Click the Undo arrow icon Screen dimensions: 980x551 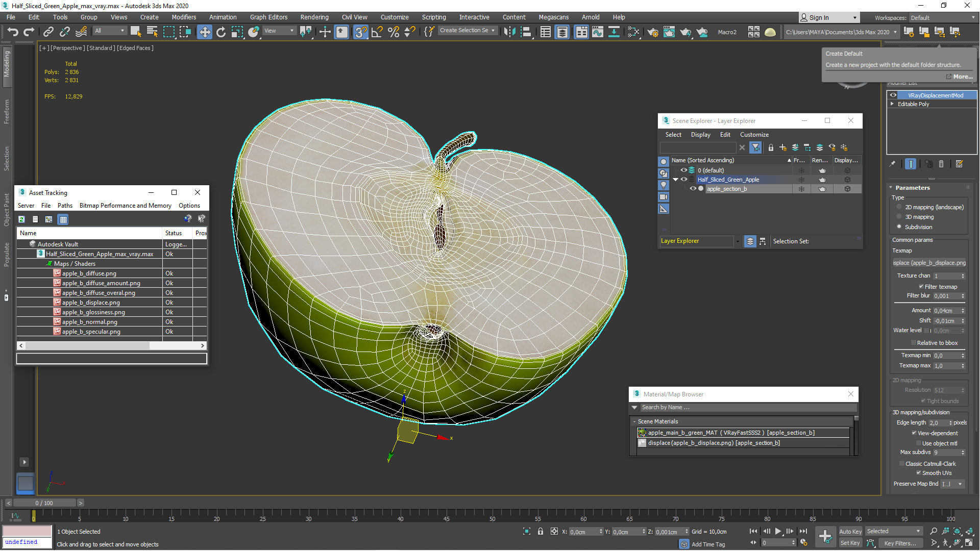coord(13,32)
